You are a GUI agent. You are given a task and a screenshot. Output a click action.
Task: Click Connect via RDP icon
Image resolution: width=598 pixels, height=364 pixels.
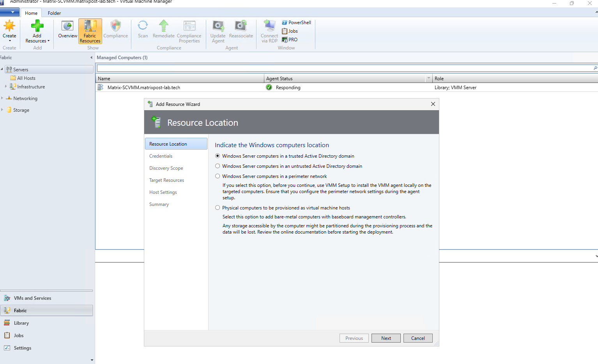[269, 26]
